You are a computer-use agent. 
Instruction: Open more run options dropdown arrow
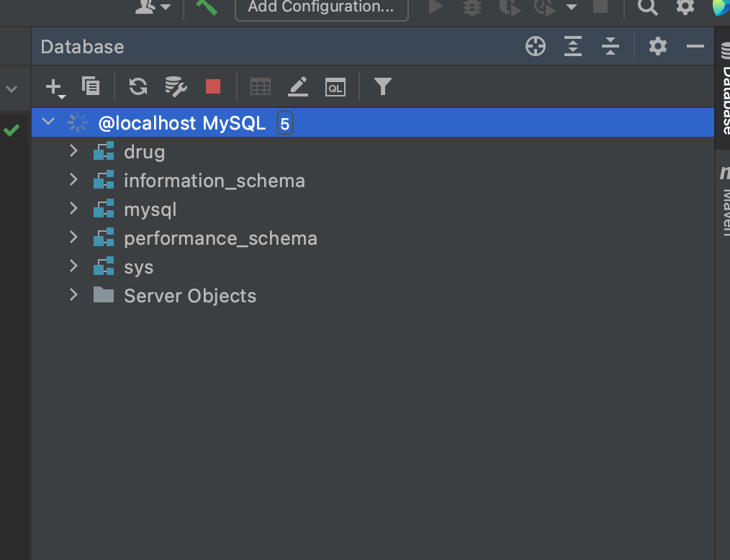(x=572, y=7)
